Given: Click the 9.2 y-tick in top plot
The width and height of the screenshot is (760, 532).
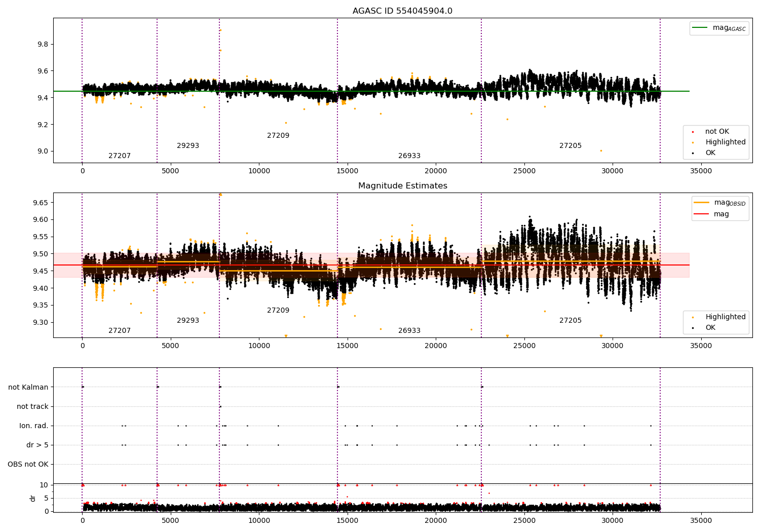Looking at the screenshot, I should pyautogui.click(x=43, y=125).
